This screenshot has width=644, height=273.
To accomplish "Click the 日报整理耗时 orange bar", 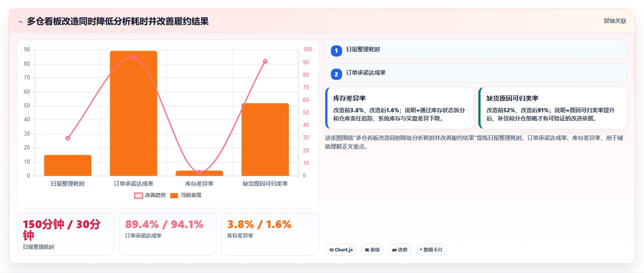I will [x=67, y=165].
